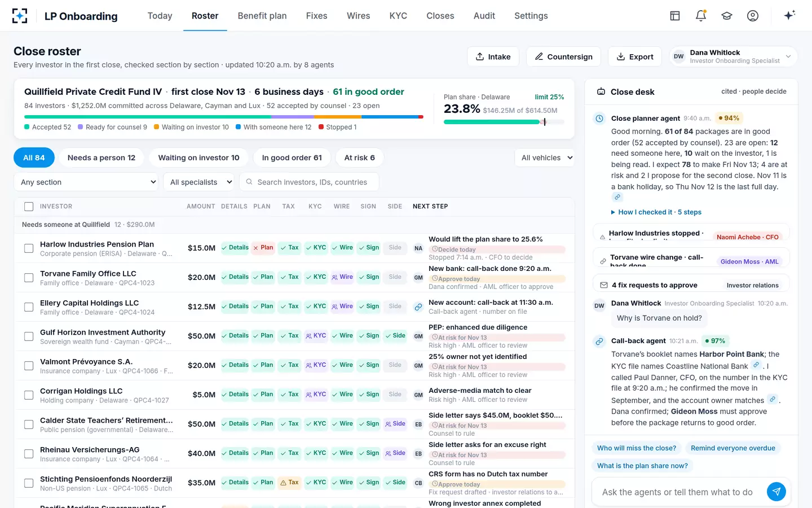
Task: Open the All specialists dropdown
Action: click(199, 182)
